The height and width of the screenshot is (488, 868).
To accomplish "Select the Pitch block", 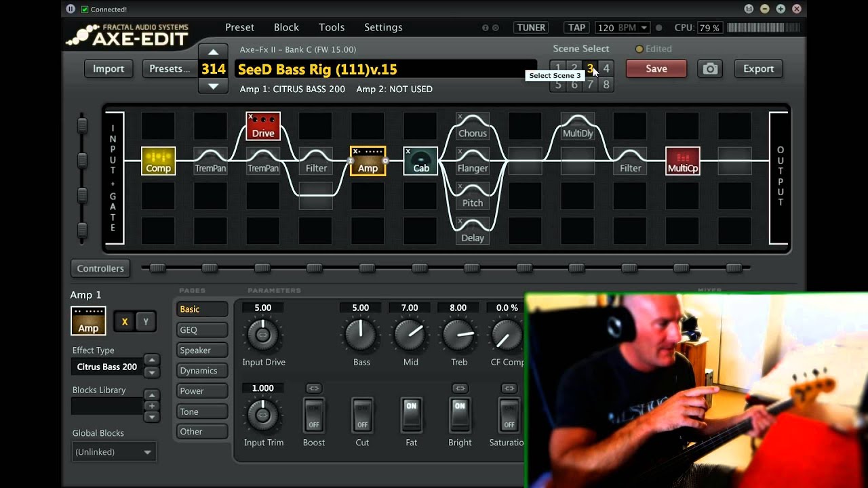I will (473, 195).
